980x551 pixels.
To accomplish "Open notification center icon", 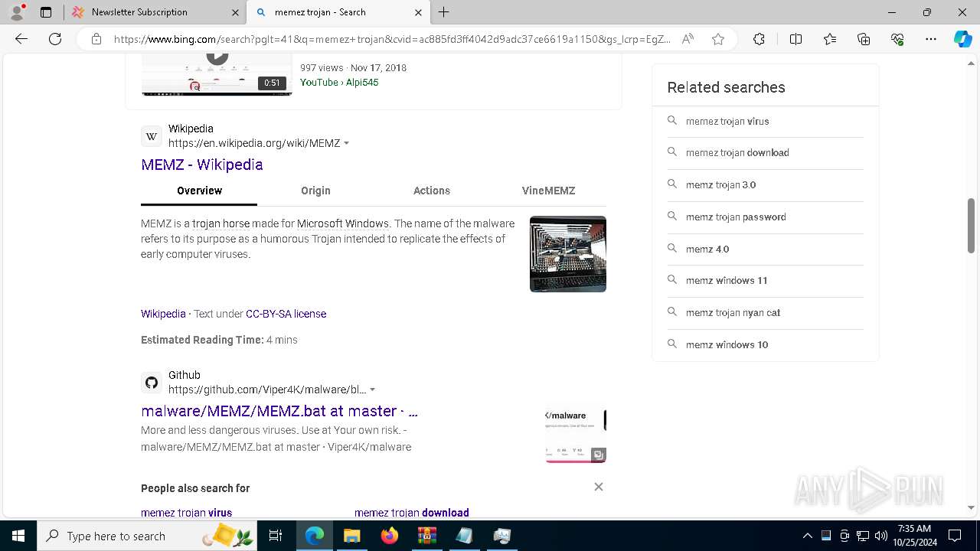I will click(x=955, y=536).
